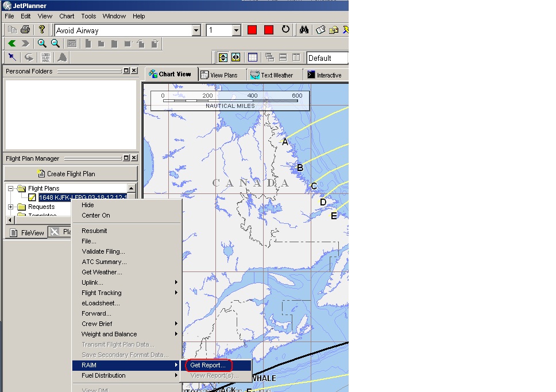
Task: Toggle the vertical tile arrows button
Action: [x=223, y=57]
